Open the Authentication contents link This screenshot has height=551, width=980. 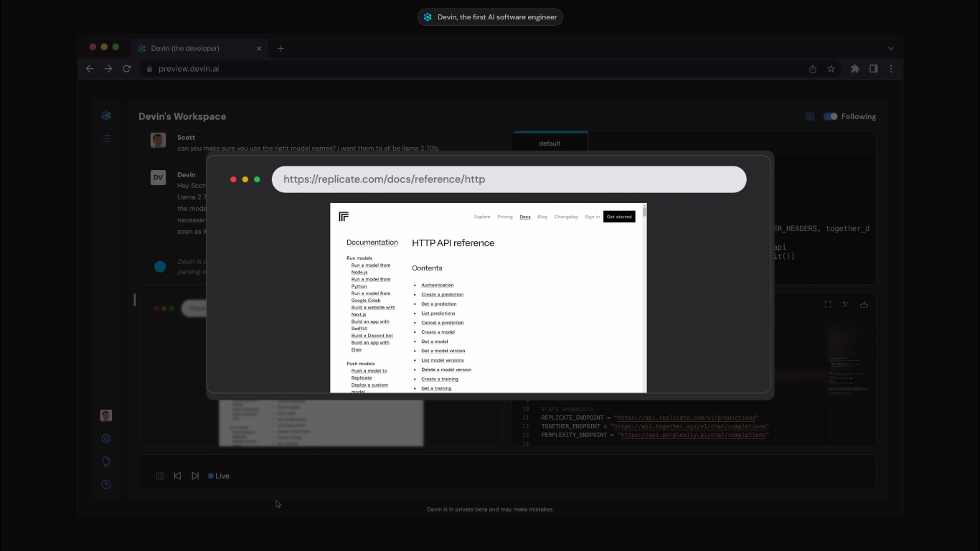click(438, 286)
